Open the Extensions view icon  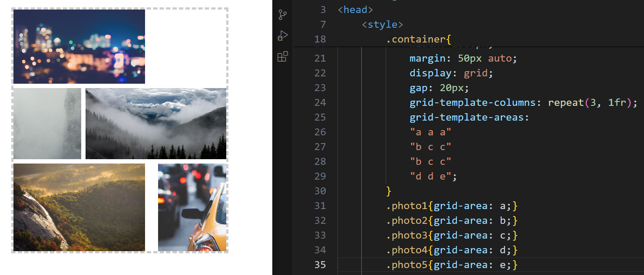(x=283, y=56)
